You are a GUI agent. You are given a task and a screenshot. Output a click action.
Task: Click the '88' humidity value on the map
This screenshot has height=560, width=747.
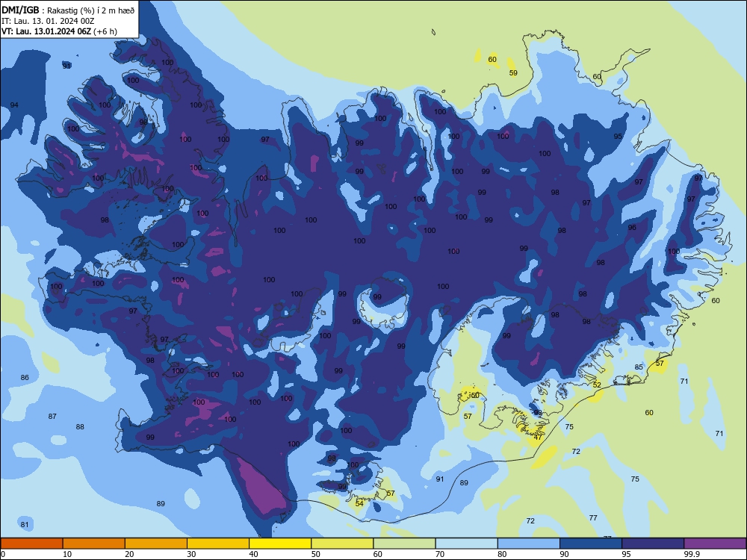coord(80,426)
